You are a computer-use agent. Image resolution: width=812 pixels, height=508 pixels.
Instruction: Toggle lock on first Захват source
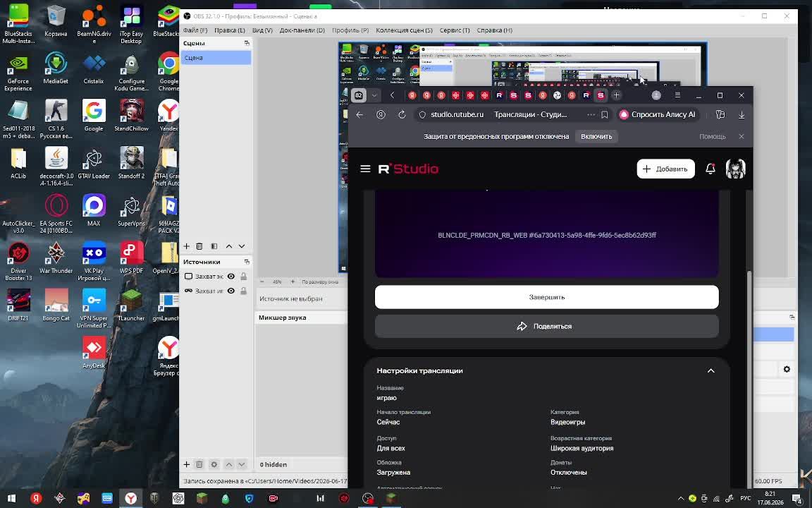pos(243,277)
